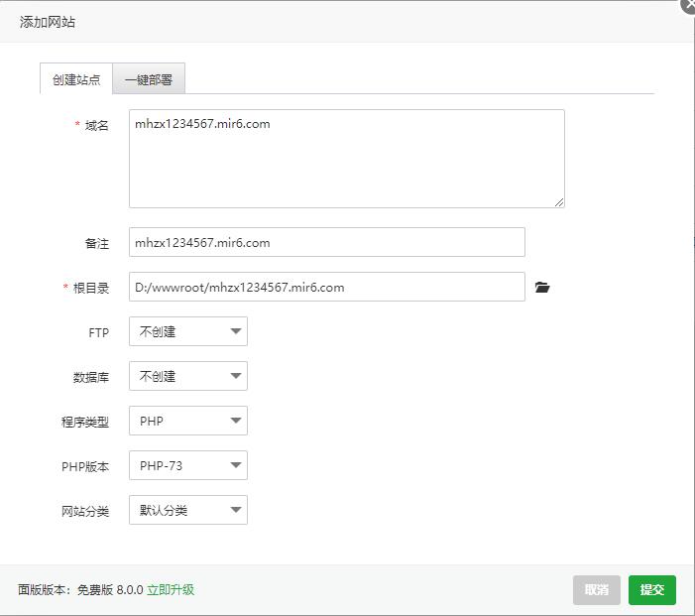Open the 数据库 dropdown

[188, 377]
